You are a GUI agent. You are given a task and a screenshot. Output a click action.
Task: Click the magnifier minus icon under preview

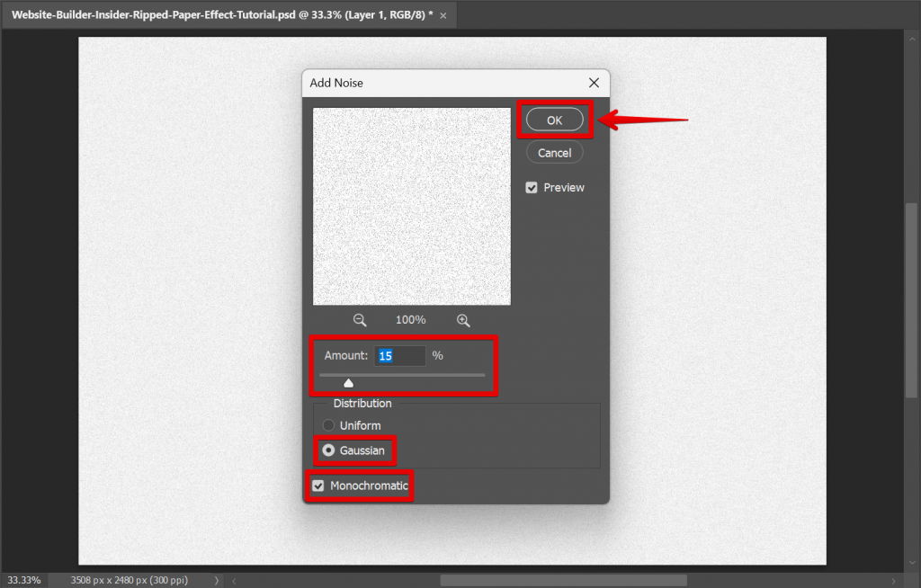click(360, 319)
